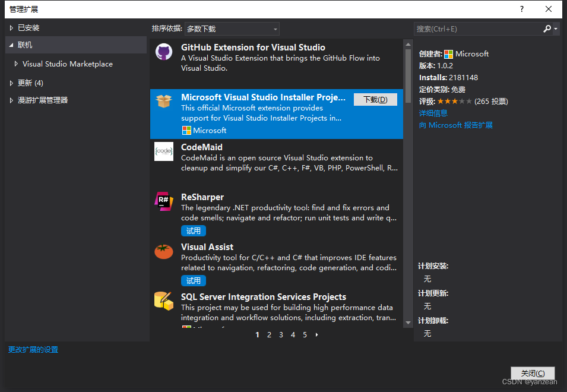Click the 版本: 1.0.2 text
This screenshot has height=392, width=567.
click(436, 66)
